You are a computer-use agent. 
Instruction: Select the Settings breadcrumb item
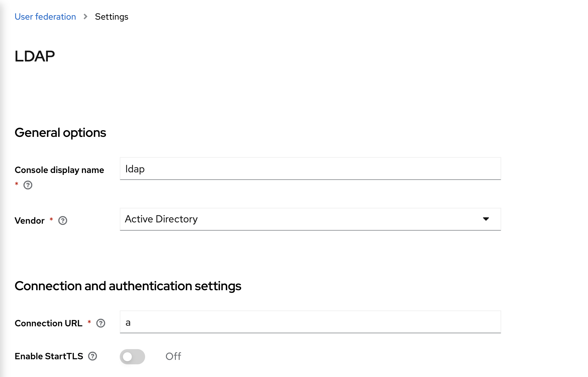pos(112,16)
